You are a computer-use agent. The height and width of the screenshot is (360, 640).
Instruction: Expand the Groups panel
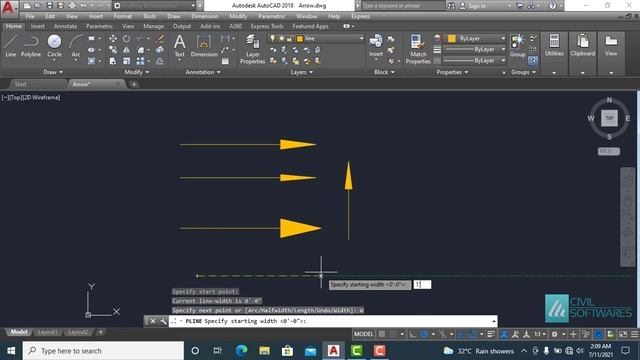pos(524,72)
